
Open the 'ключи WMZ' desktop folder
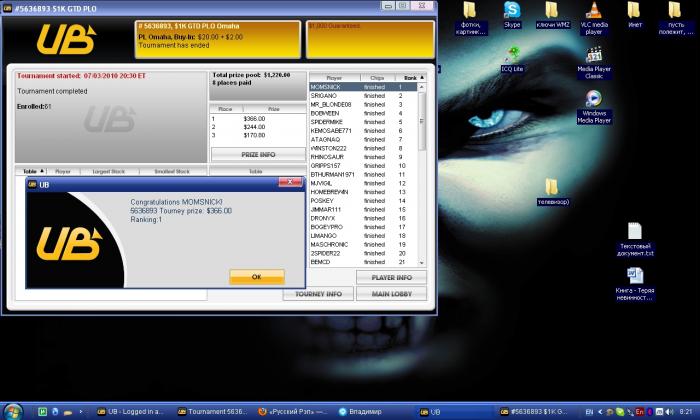point(553,15)
